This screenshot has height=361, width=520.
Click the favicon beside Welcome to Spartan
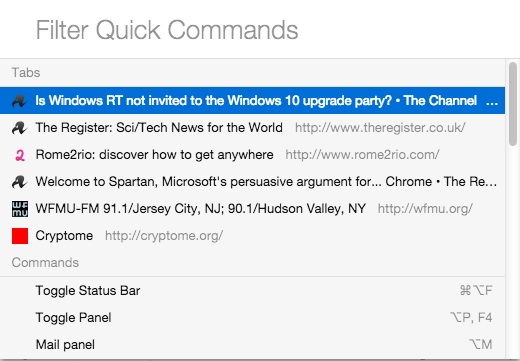coord(19,182)
